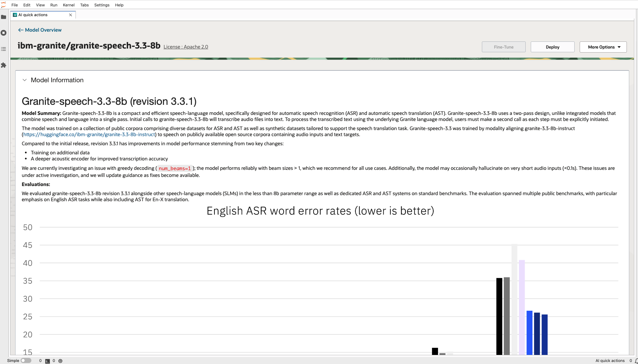Click the Jupyter logo in the top-left corner

coord(3,5)
